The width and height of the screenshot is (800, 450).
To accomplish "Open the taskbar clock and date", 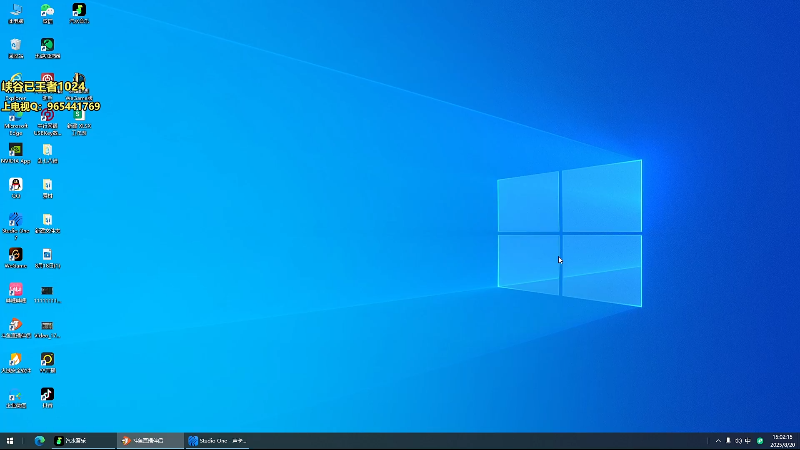I will [x=783, y=441].
